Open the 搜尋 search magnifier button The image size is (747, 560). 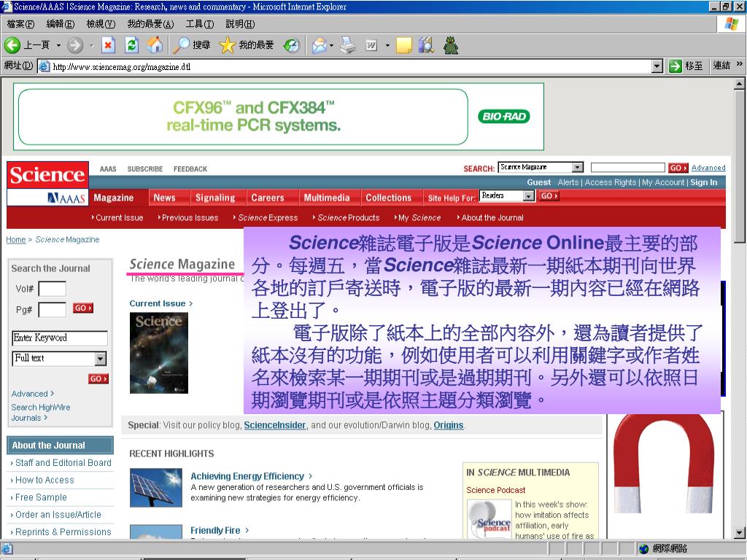click(x=192, y=45)
